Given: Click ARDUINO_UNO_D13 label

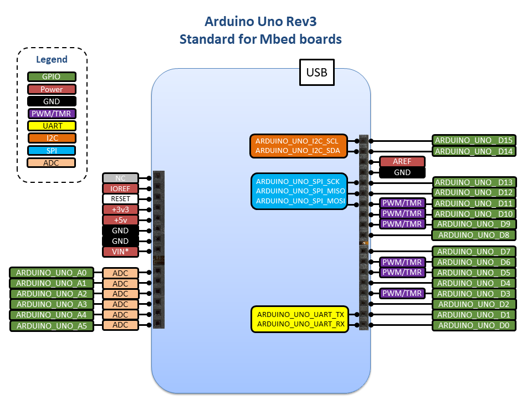Looking at the screenshot, I should pyautogui.click(x=474, y=182).
